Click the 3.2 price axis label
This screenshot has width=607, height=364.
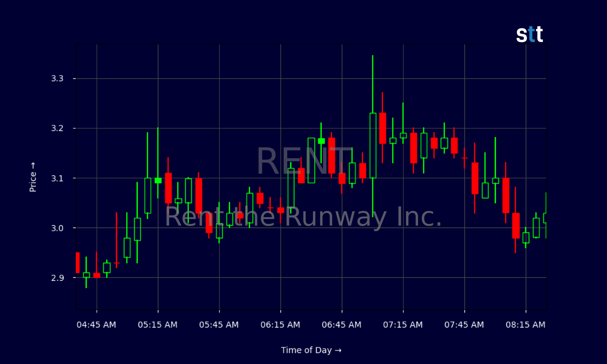tap(57, 128)
